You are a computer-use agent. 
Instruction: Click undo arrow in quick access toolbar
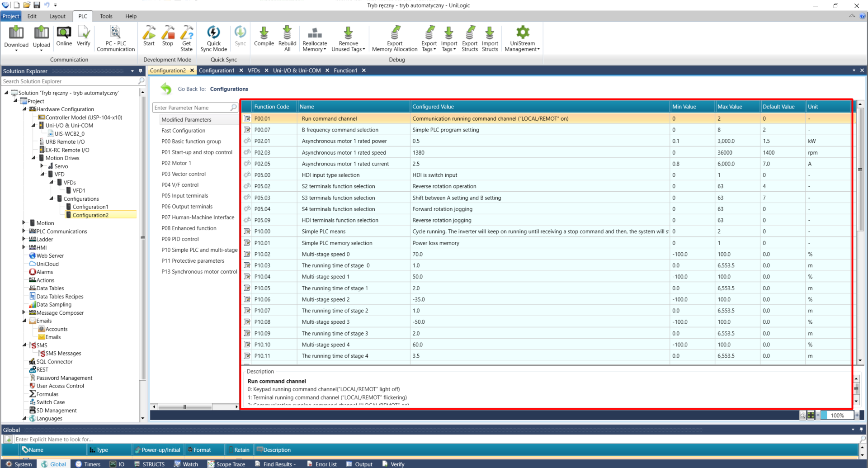coord(47,5)
